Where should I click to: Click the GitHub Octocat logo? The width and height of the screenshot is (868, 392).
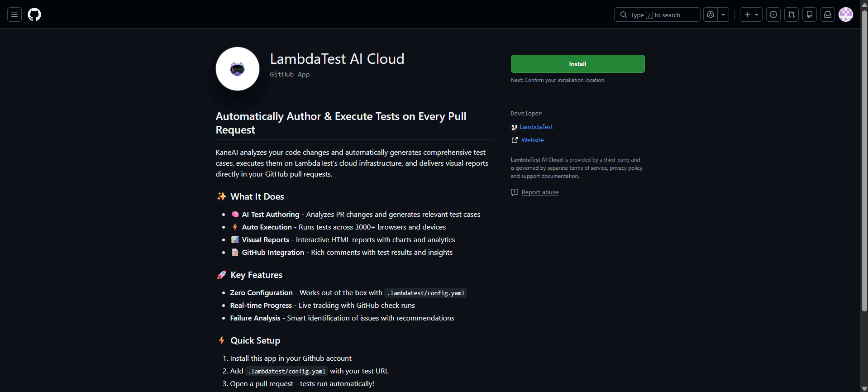[34, 14]
